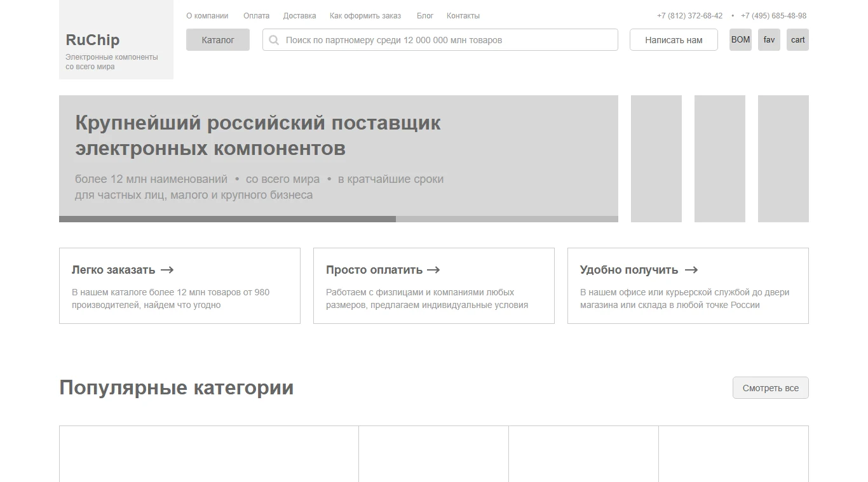
Task: Click banner text "более 12 млн наименований"
Action: point(151,179)
